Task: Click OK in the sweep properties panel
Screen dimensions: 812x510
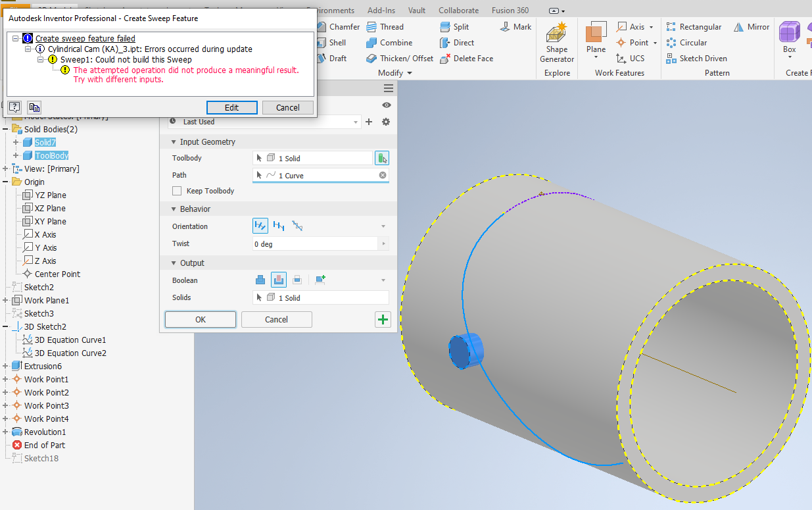Action: tap(201, 319)
